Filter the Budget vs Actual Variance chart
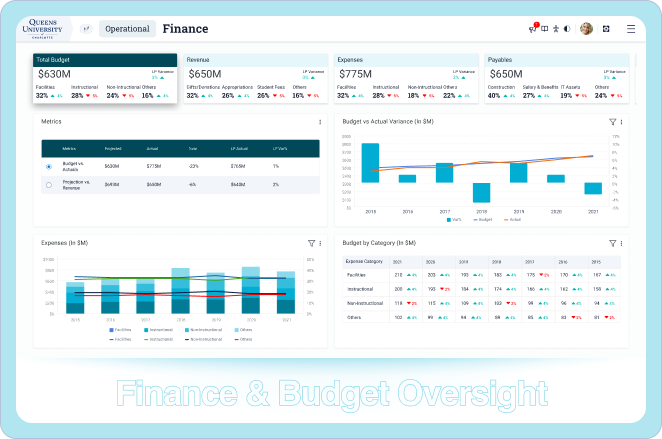This screenshot has height=439, width=662. coord(612,122)
